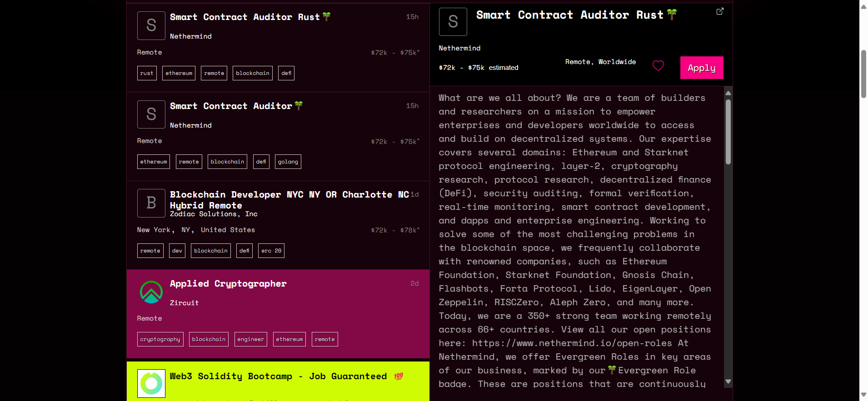Select the 'golang' tag
Image resolution: width=868 pixels, height=401 pixels.
(x=288, y=162)
